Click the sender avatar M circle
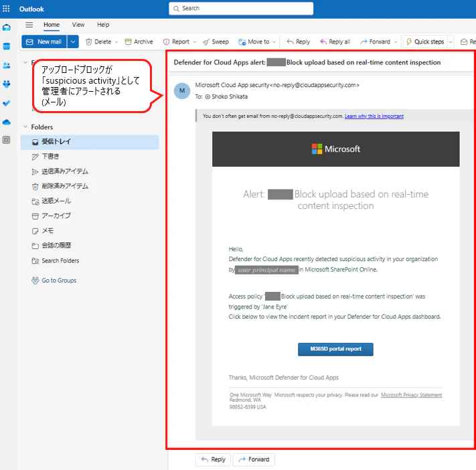This screenshot has width=476, height=470. pyautogui.click(x=182, y=90)
